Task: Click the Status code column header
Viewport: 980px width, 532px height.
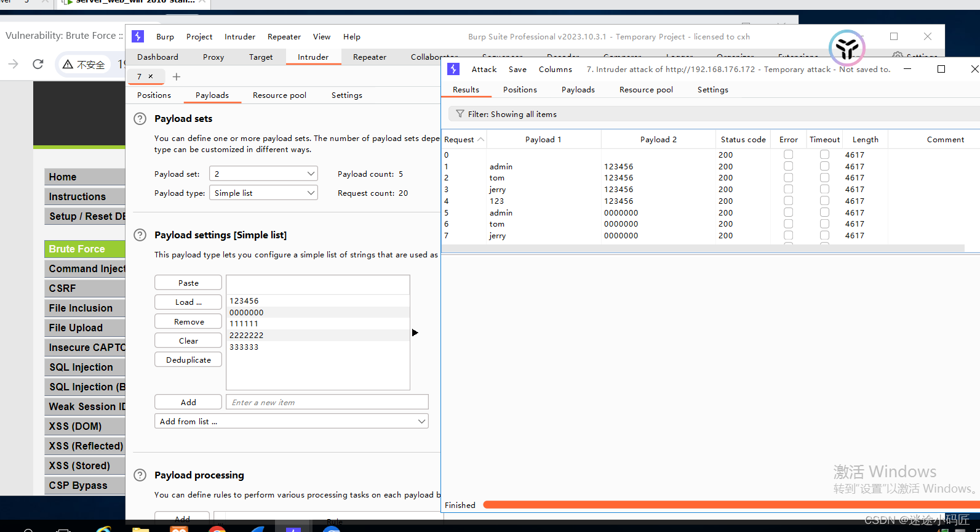Action: coord(743,140)
